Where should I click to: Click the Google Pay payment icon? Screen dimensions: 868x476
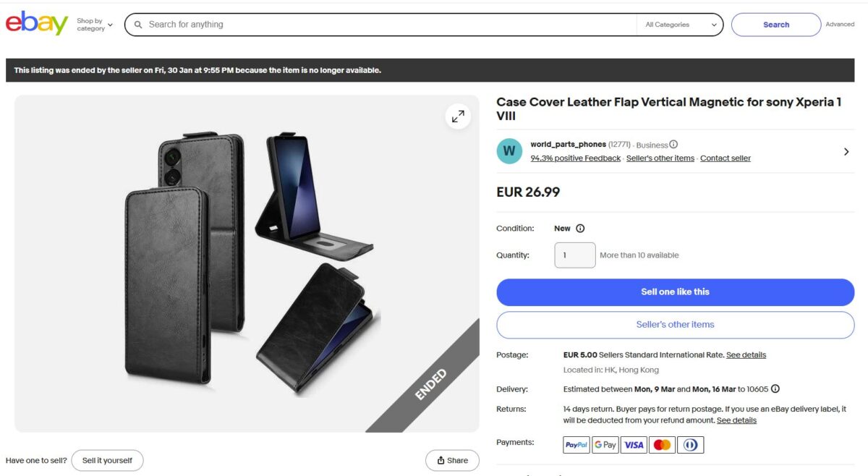(x=605, y=445)
